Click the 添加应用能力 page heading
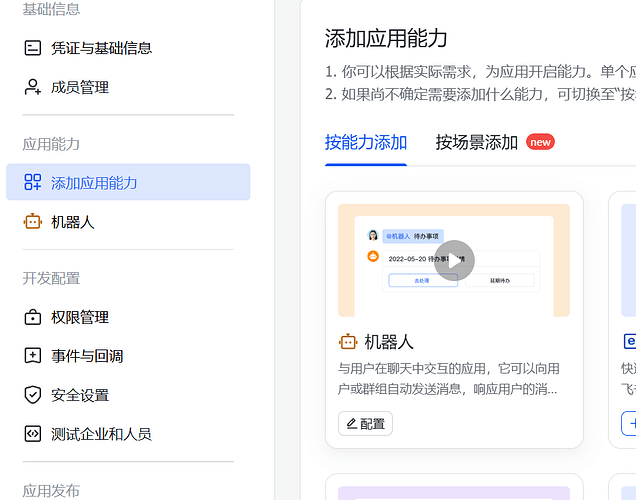Image resolution: width=636 pixels, height=500 pixels. pyautogui.click(x=386, y=39)
